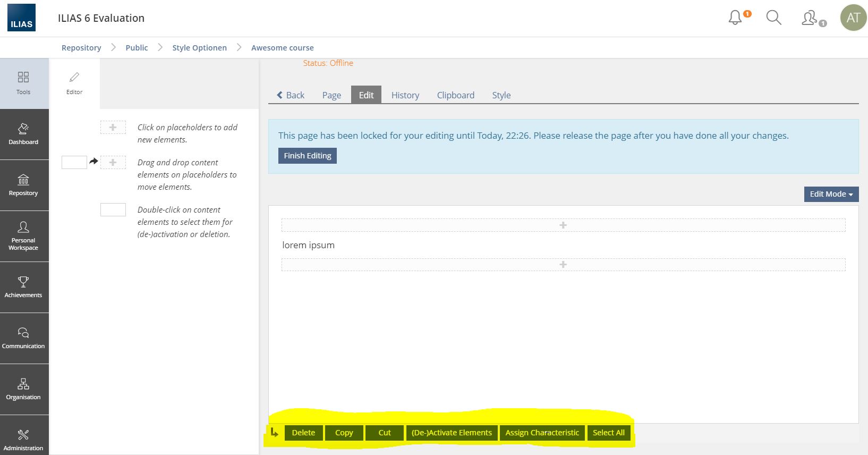Open the AT user avatar menu
868x455 pixels.
click(x=853, y=18)
